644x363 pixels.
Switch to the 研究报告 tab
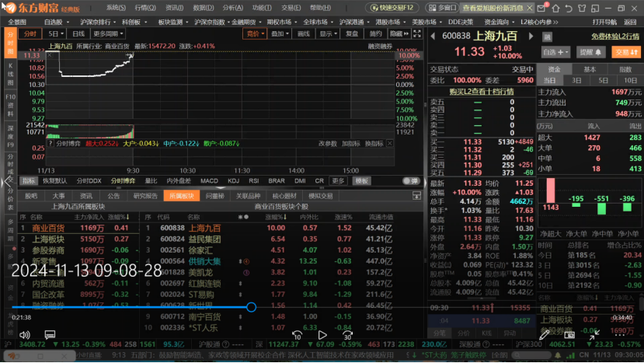[145, 196]
